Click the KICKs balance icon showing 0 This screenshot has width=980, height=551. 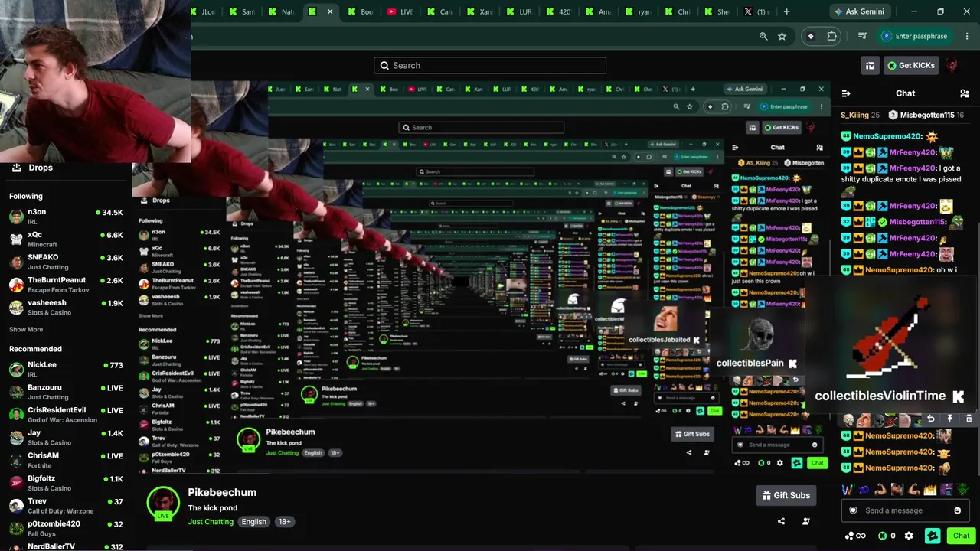887,536
